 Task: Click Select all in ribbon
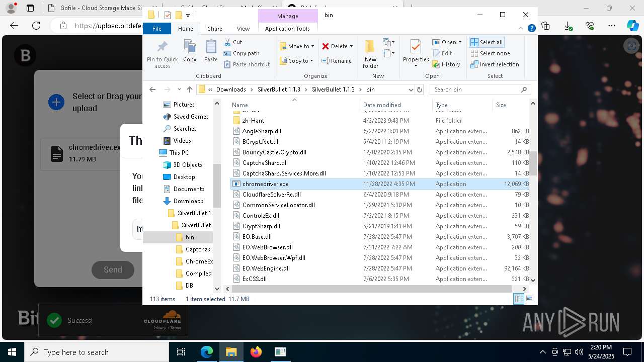(487, 42)
